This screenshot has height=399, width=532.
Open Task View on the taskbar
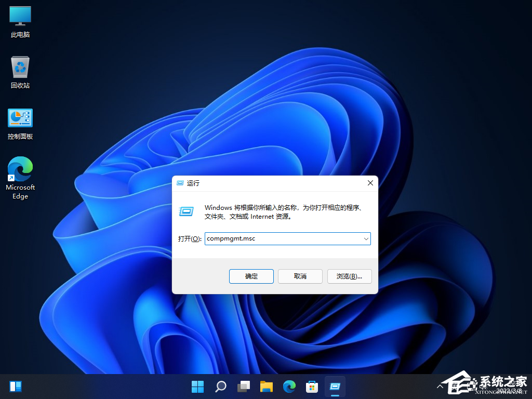[243, 387]
